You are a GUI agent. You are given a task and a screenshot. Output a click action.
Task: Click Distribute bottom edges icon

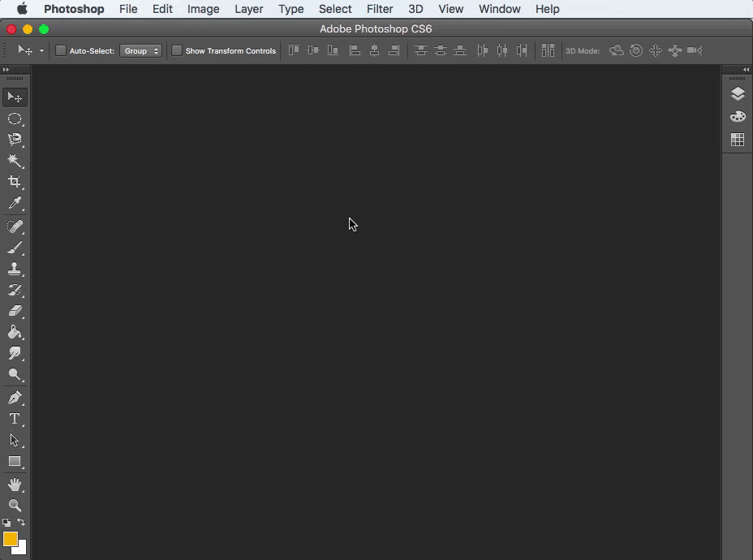coord(460,50)
